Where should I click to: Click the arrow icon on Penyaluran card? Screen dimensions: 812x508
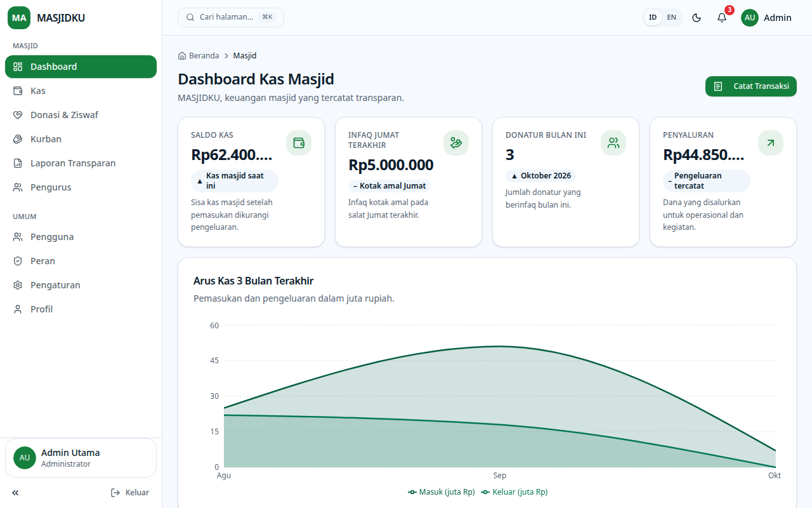pyautogui.click(x=771, y=143)
